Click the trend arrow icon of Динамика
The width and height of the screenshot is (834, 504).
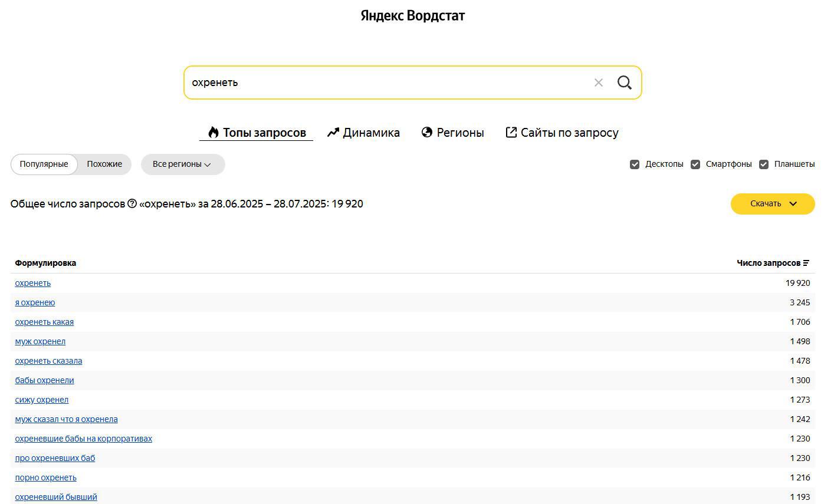click(x=333, y=133)
